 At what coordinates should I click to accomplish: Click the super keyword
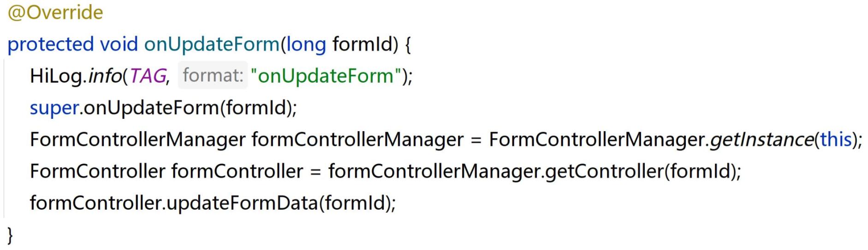(54, 108)
